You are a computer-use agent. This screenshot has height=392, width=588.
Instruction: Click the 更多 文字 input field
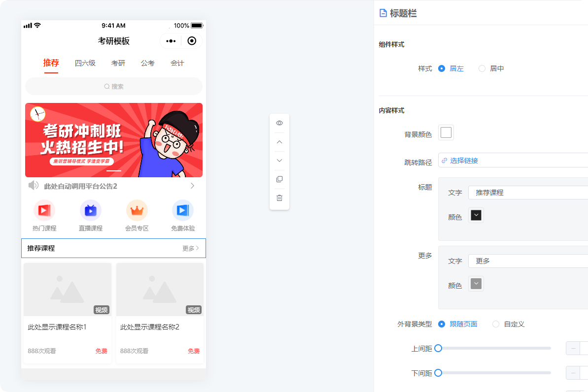[x=528, y=261]
